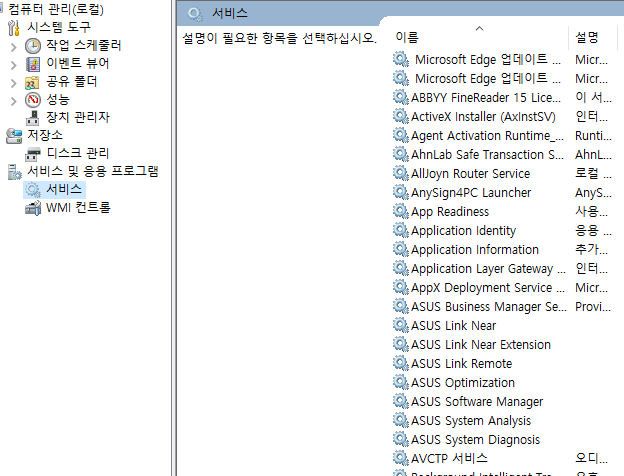Expand the 성능 tree node
624x476 pixels.
coord(14,101)
